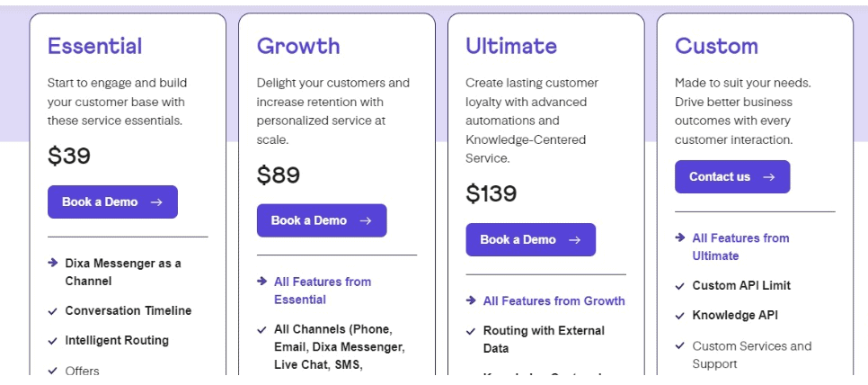Click arrow icon next to All Features from Essential
Screen dimensions: 868x385
(261, 281)
